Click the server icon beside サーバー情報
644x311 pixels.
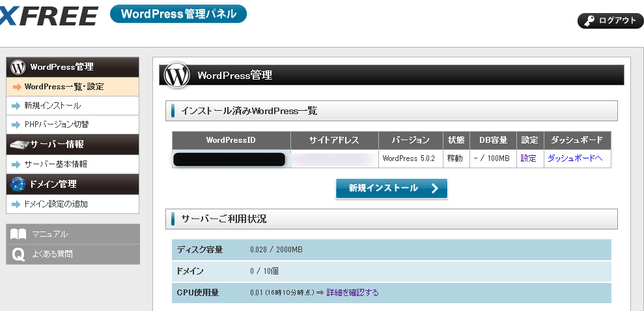(18, 144)
